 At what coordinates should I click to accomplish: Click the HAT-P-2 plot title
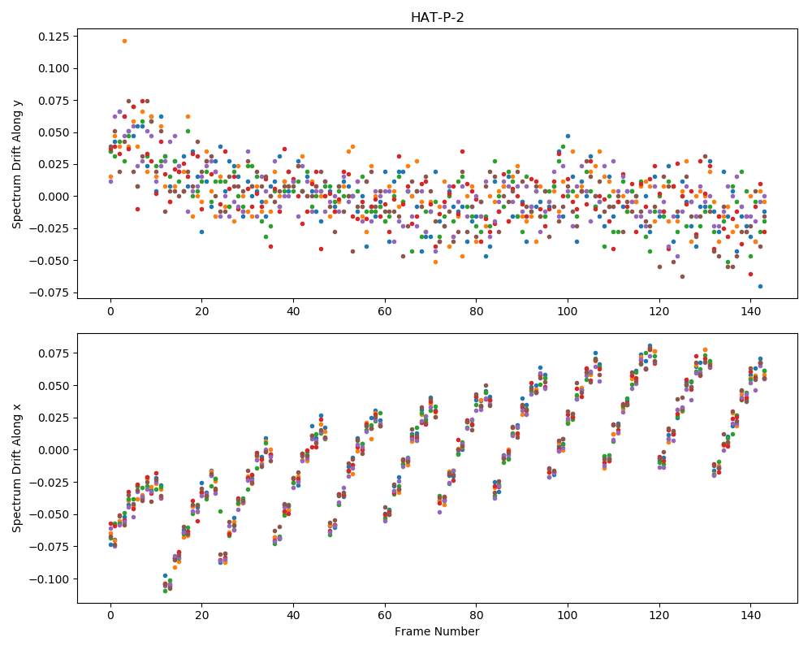[437, 18]
